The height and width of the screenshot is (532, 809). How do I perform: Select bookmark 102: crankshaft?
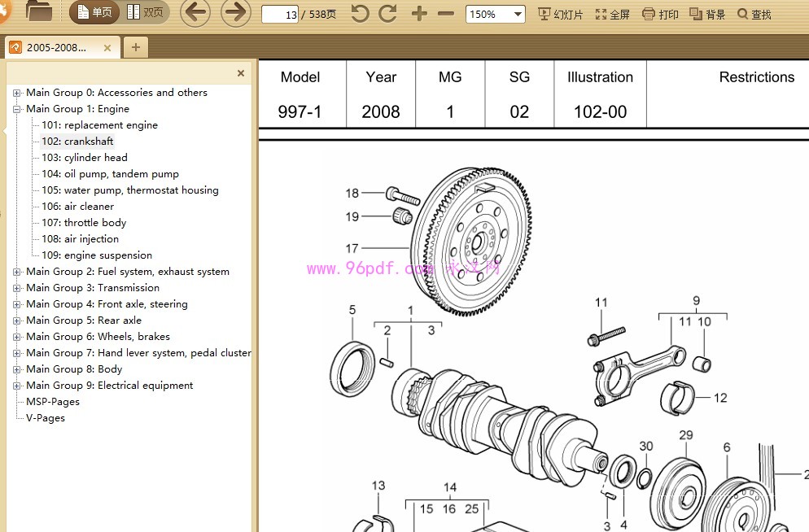(77, 142)
